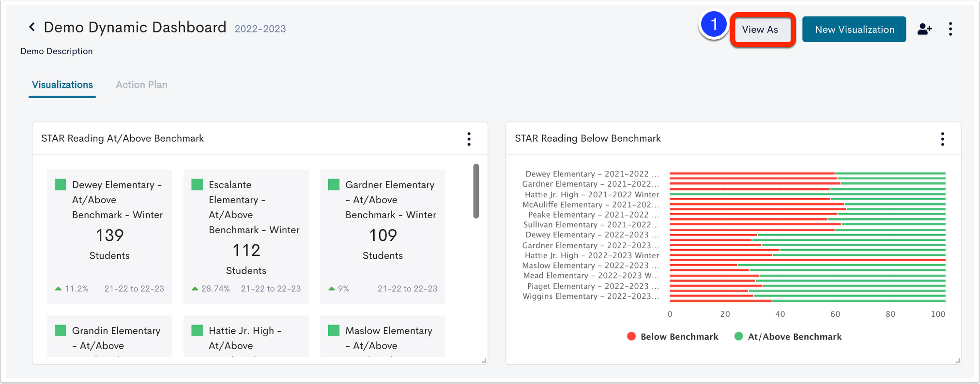Click the 28.74% change value
The image size is (980, 384).
pyautogui.click(x=215, y=289)
